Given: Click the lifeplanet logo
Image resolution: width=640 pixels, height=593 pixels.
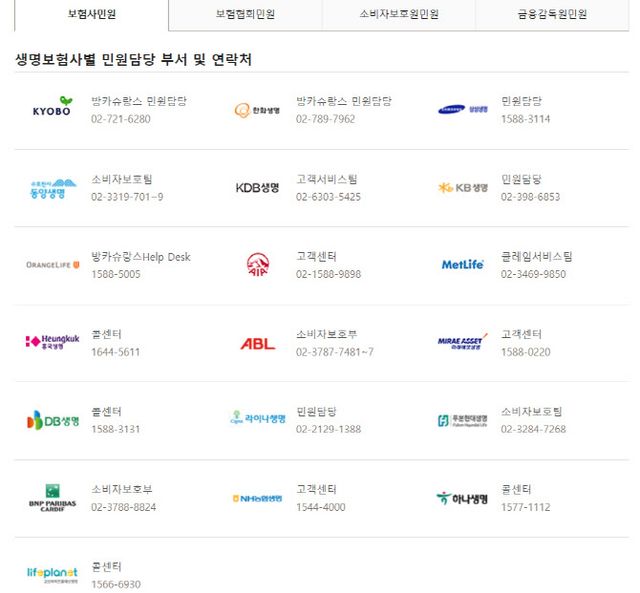Looking at the screenshot, I should 52,574.
